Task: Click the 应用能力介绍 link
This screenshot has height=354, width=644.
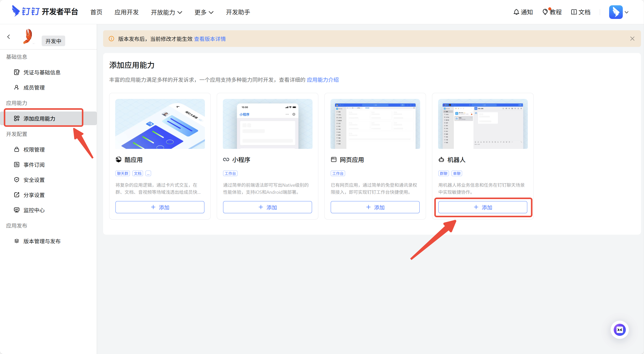Action: (x=323, y=80)
